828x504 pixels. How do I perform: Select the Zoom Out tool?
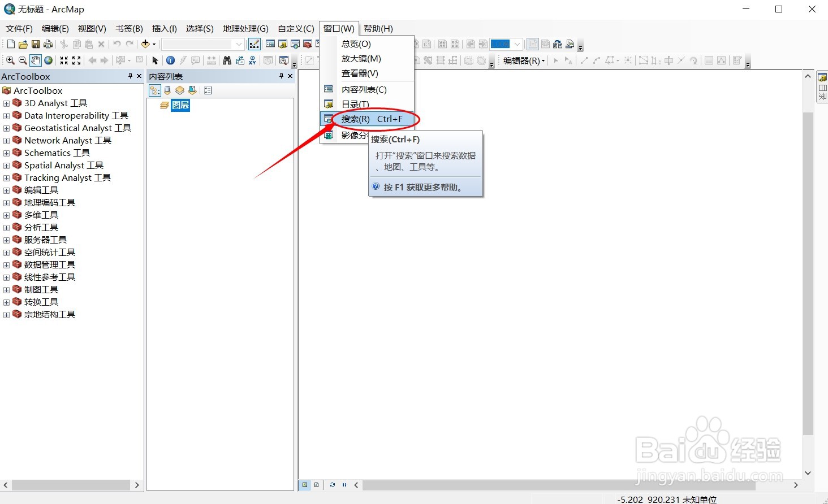pos(23,60)
